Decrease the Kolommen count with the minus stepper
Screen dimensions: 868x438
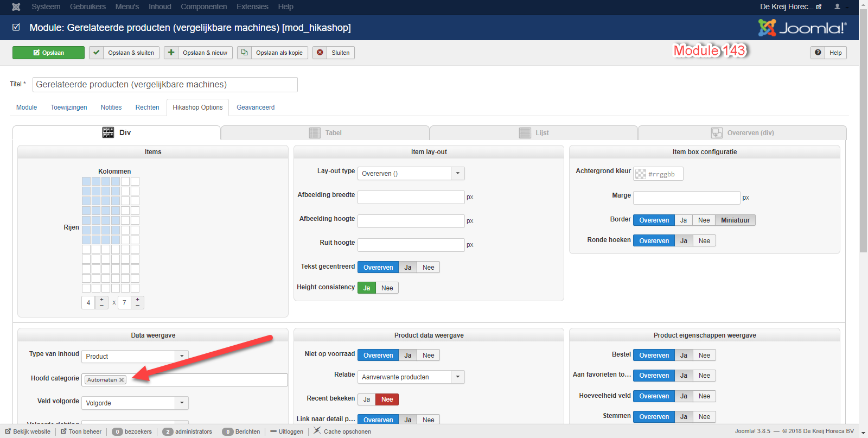tap(101, 306)
